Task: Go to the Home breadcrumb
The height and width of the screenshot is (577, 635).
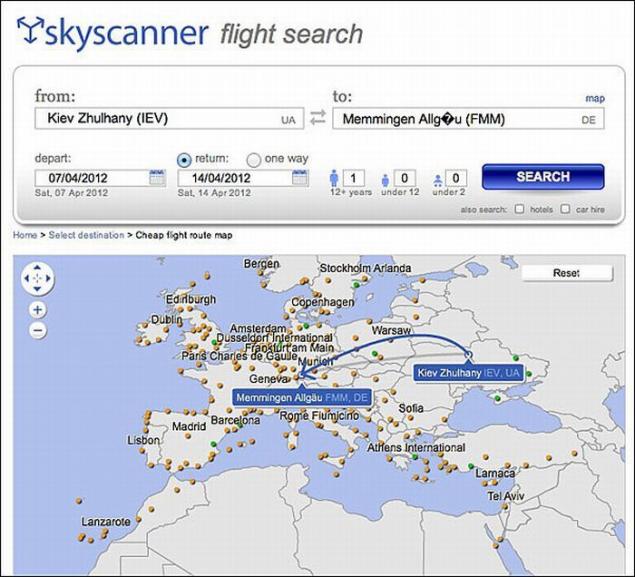Action: point(25,235)
